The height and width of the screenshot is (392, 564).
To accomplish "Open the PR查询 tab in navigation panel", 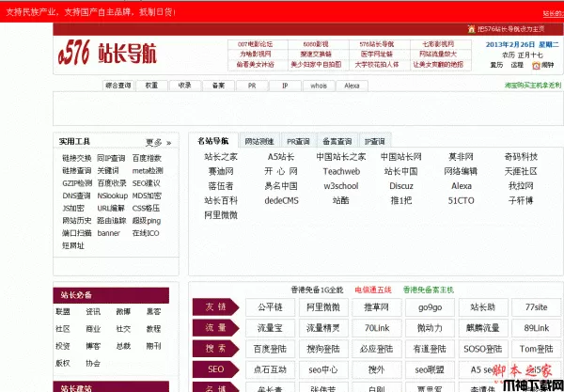I will [x=298, y=141].
